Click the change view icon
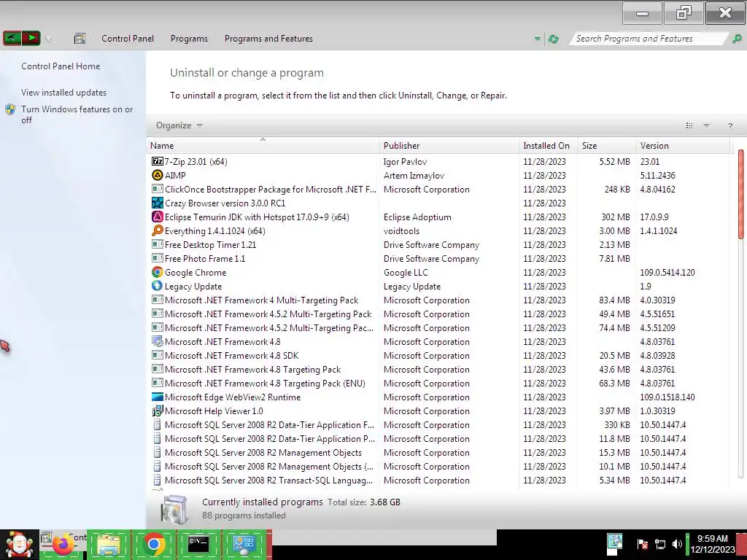This screenshot has height=560, width=747. pos(689,125)
